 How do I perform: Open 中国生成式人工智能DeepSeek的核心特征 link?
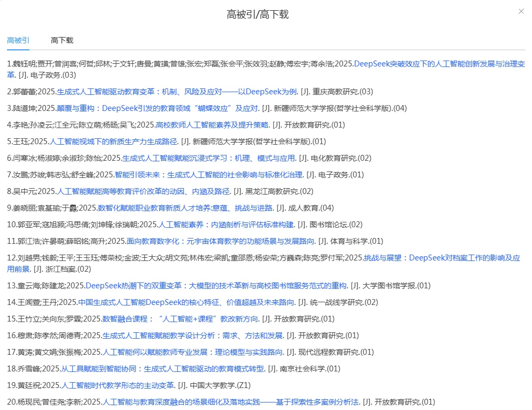tap(186, 302)
